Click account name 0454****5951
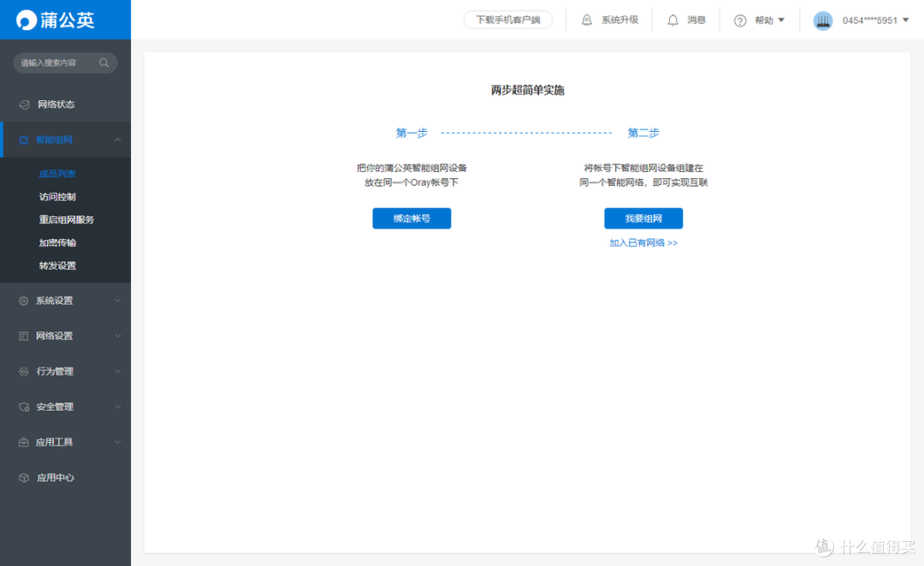924x566 pixels. click(x=870, y=21)
